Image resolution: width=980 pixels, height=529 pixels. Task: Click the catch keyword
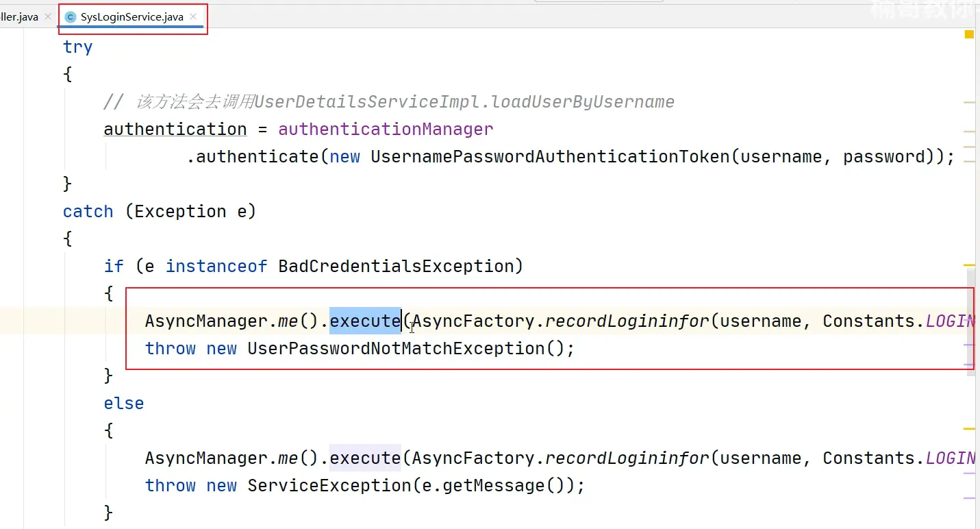(x=88, y=211)
